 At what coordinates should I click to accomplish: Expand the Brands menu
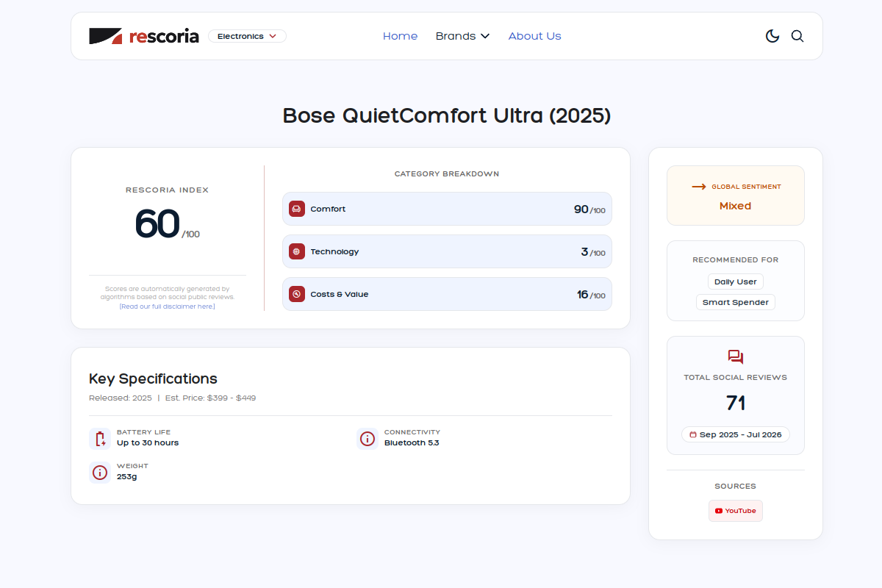tap(462, 36)
